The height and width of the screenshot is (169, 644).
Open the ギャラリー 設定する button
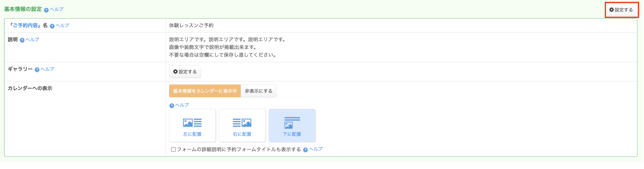click(x=185, y=72)
